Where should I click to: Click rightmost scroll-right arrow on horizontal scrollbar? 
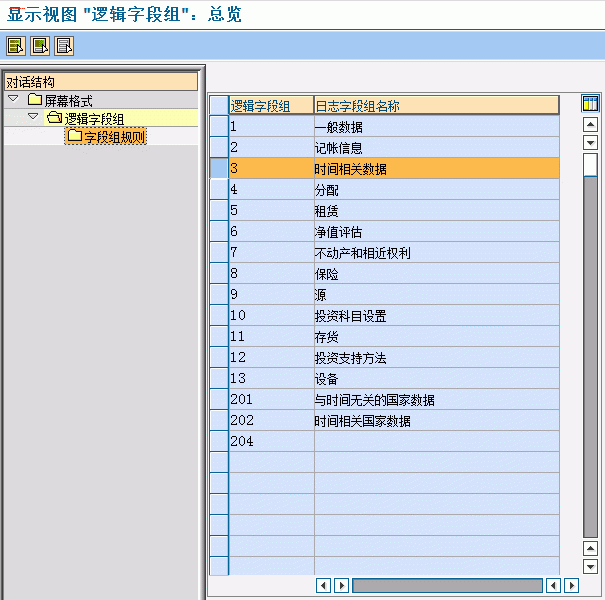tap(571, 585)
